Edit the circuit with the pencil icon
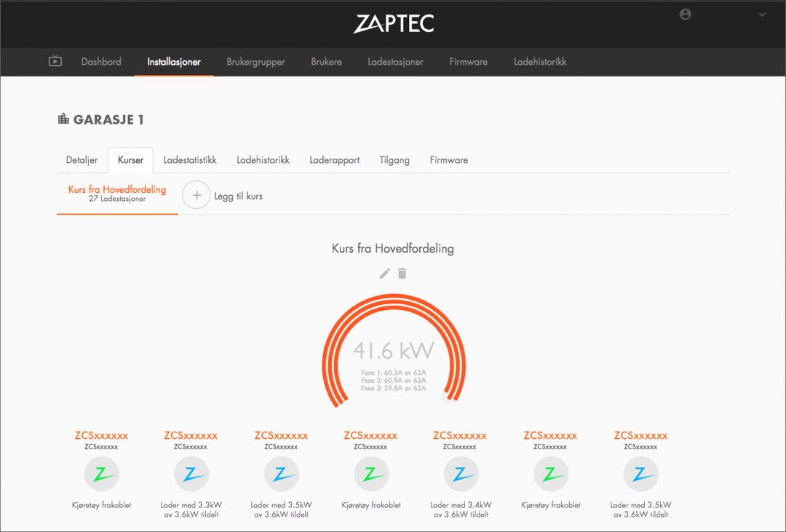Screen dimensions: 786x532 (384, 273)
